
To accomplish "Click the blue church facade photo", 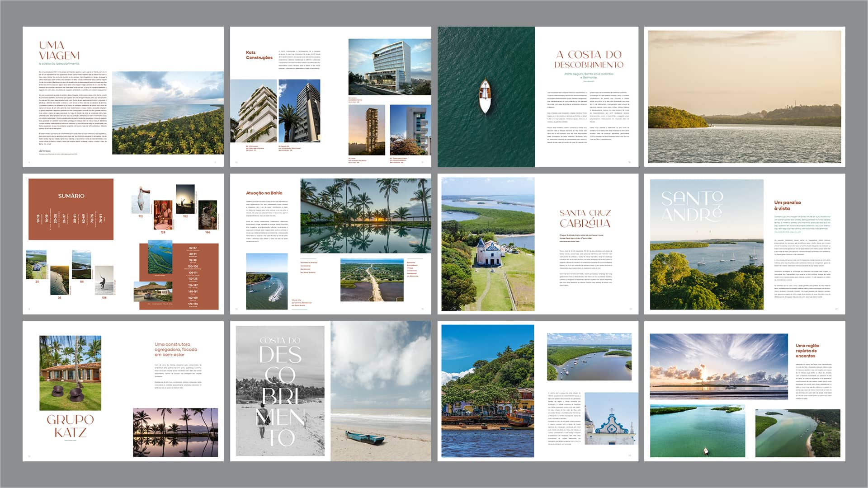I will [611, 419].
